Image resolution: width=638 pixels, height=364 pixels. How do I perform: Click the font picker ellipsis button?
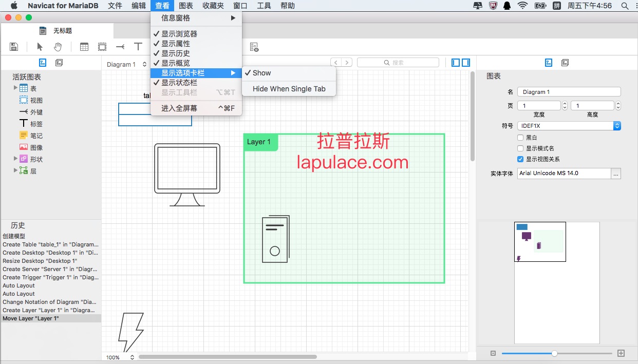coord(616,174)
